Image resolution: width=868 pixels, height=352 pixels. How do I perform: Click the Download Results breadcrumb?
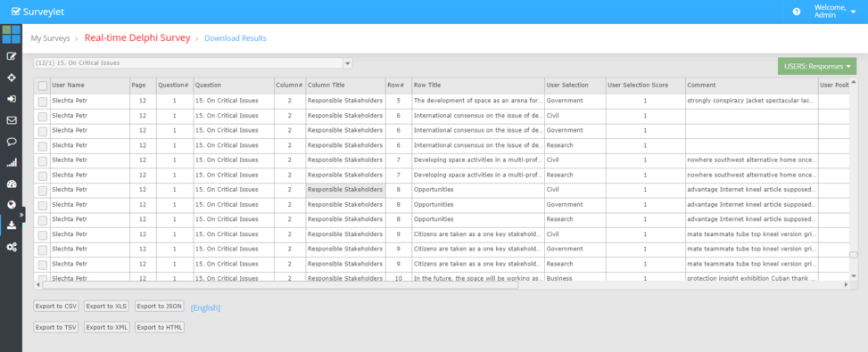tap(236, 38)
